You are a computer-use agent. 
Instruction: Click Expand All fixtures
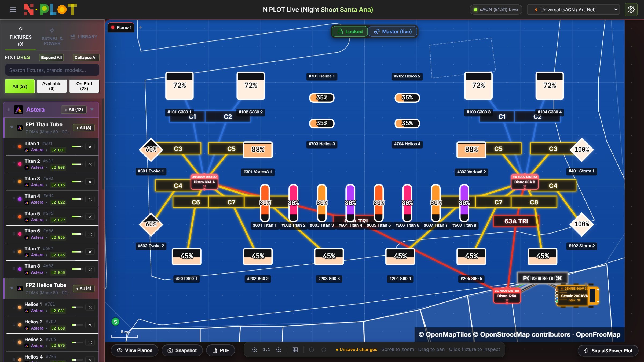(51, 57)
